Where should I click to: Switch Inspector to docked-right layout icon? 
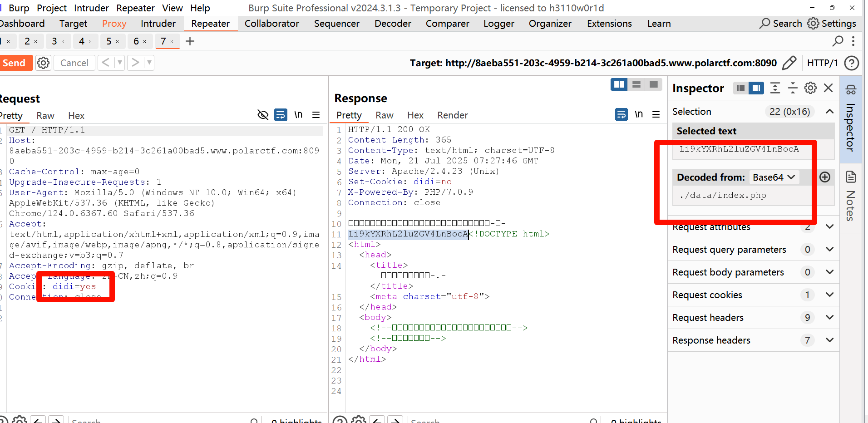coord(756,88)
